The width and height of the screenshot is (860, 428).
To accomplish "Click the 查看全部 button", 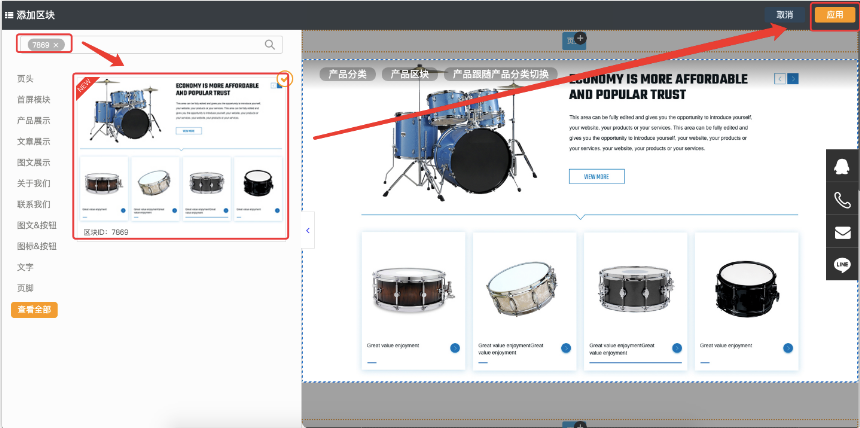I will 34,310.
